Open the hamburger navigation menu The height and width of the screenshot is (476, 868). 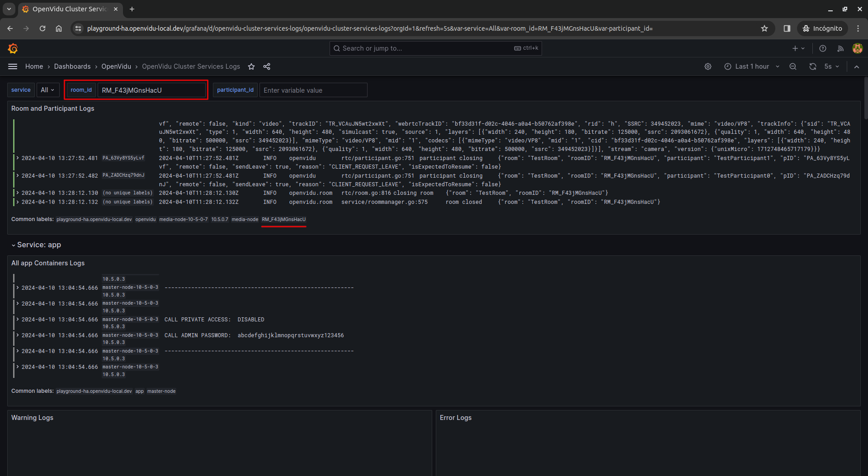13,66
